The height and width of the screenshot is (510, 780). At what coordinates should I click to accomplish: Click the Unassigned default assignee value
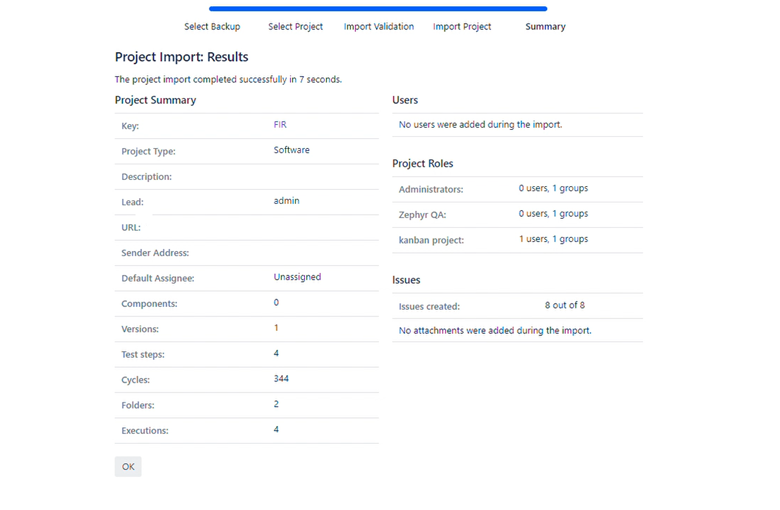pos(297,277)
